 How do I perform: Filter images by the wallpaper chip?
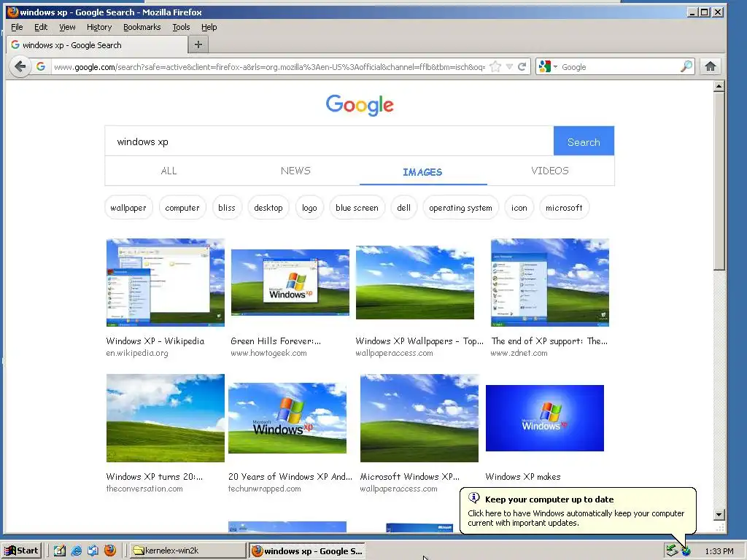(x=128, y=208)
